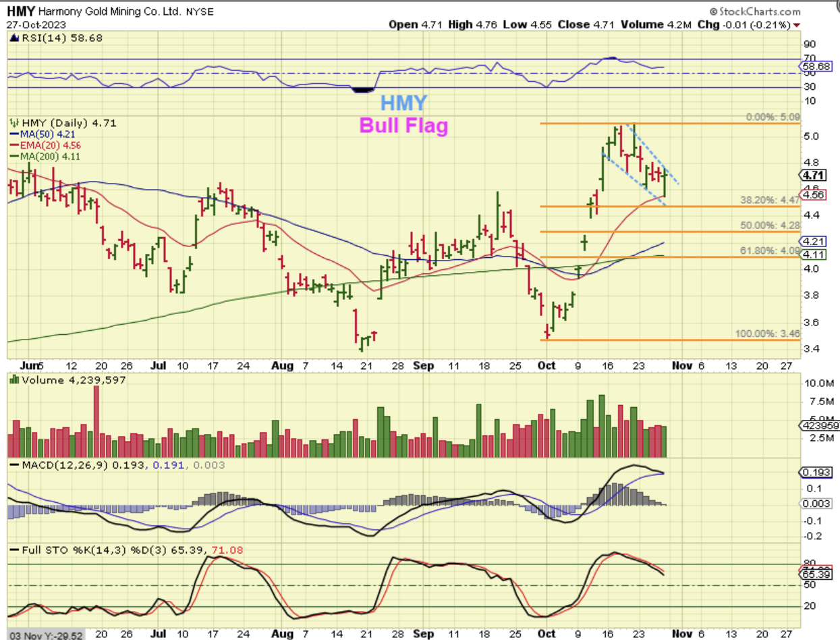Click the blue HMY chart annotation
The height and width of the screenshot is (640, 840).
click(x=403, y=103)
